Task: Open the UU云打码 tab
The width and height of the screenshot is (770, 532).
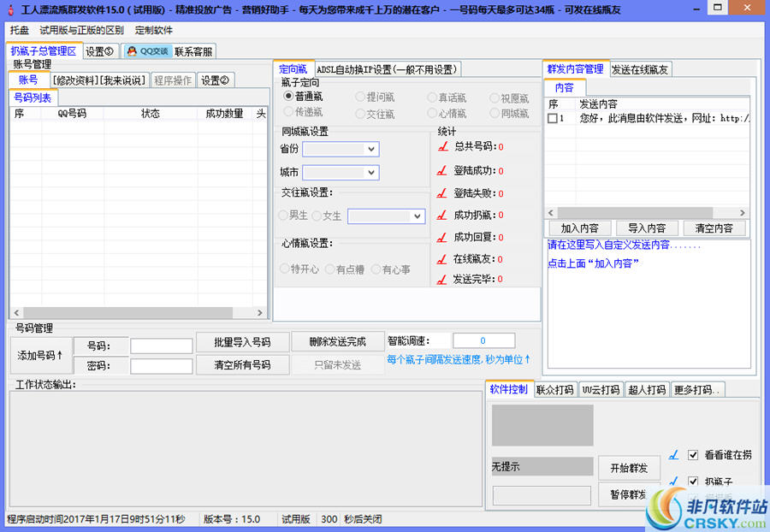Action: point(601,390)
